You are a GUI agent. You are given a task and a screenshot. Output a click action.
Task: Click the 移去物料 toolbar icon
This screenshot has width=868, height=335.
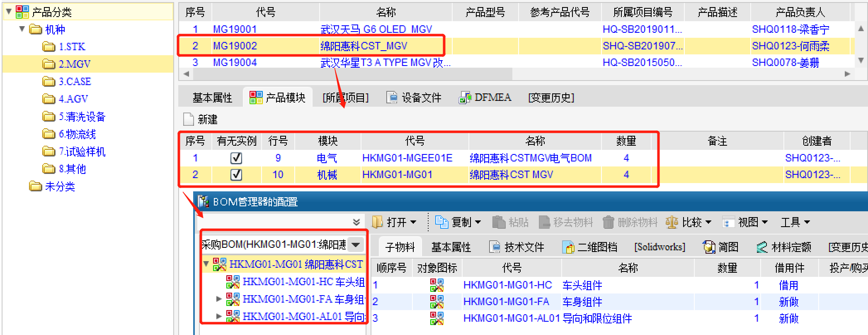click(544, 222)
